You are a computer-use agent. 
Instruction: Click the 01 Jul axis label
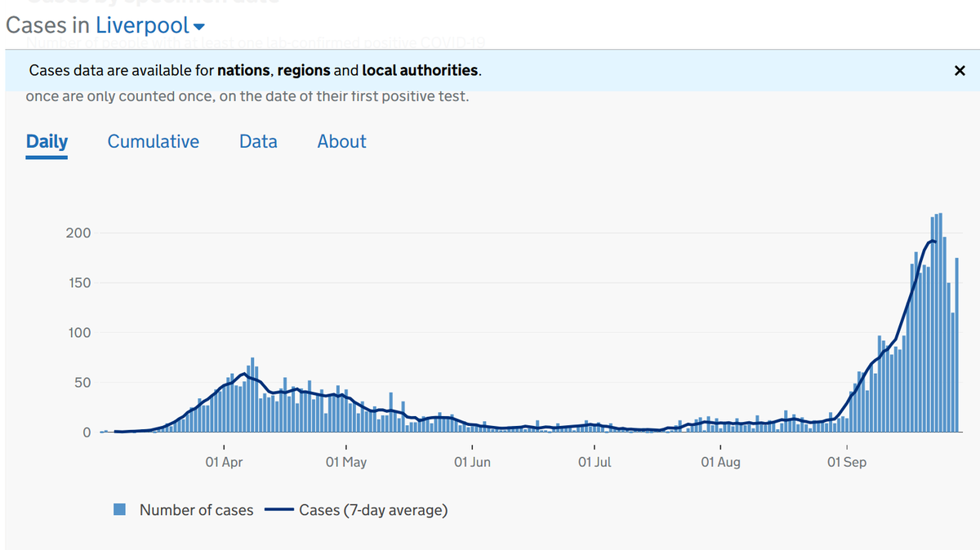pos(595,462)
